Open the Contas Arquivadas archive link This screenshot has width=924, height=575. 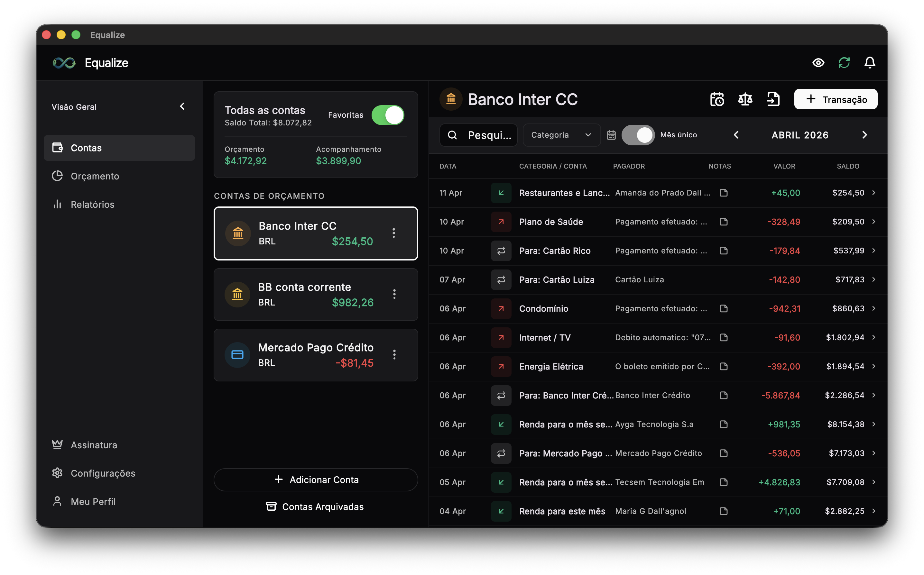(315, 507)
